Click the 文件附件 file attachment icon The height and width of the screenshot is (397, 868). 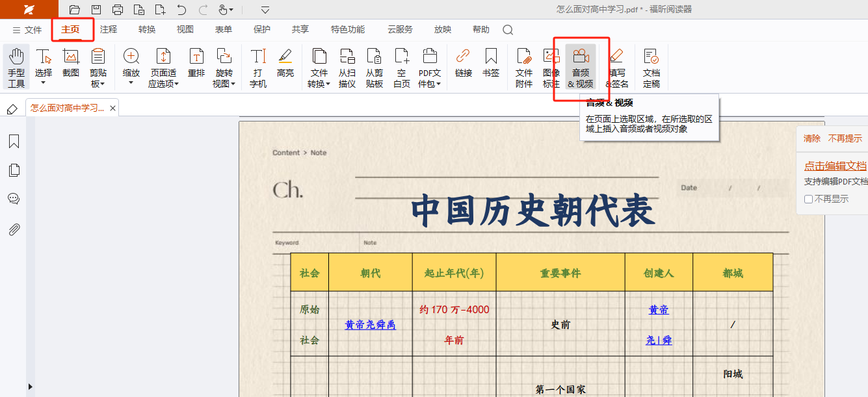pyautogui.click(x=523, y=67)
